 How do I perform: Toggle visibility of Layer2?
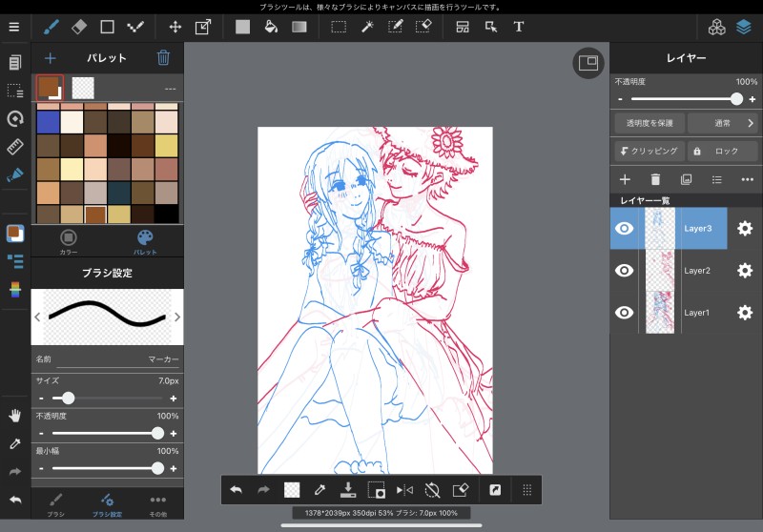(625, 271)
